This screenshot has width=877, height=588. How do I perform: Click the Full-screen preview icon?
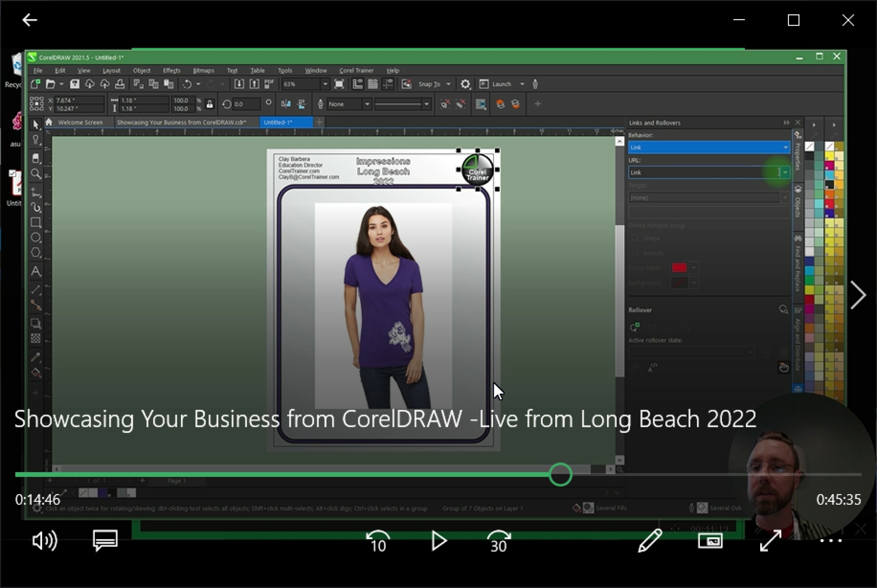pyautogui.click(x=339, y=84)
